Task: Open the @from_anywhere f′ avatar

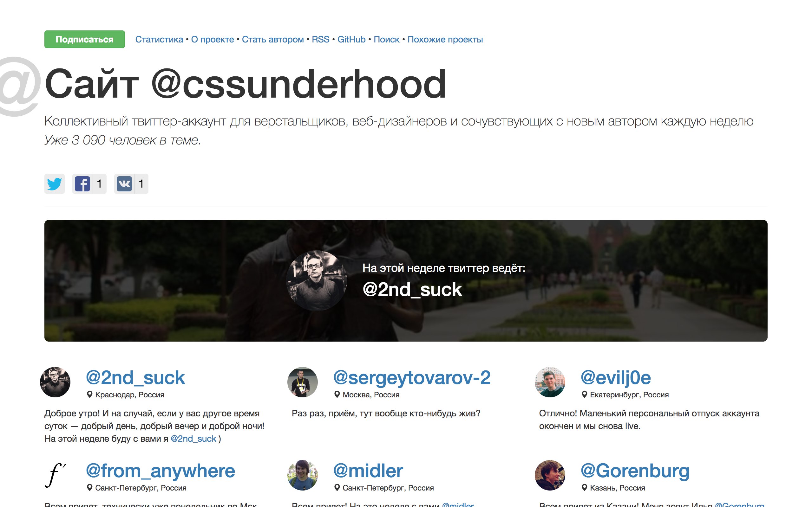Action: [x=55, y=475]
